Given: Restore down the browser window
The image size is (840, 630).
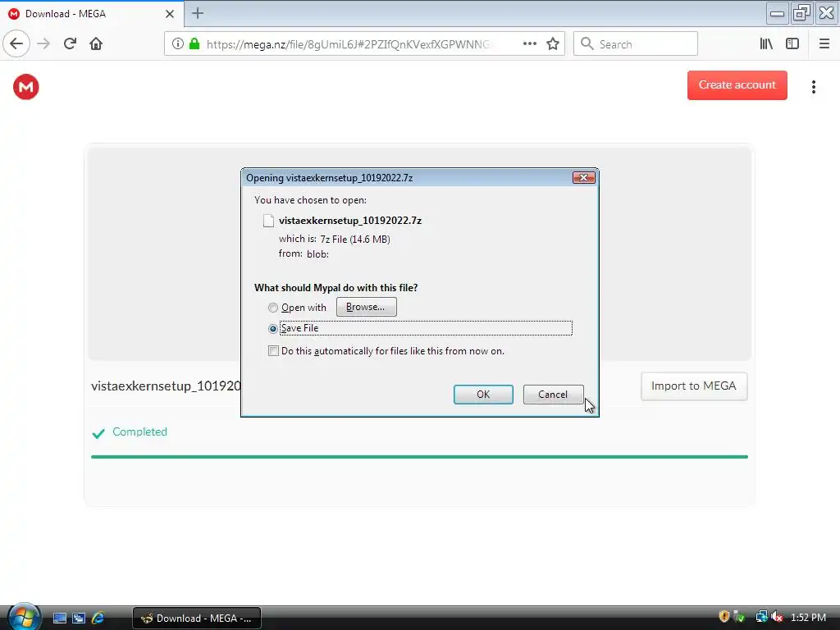Looking at the screenshot, I should (801, 13).
